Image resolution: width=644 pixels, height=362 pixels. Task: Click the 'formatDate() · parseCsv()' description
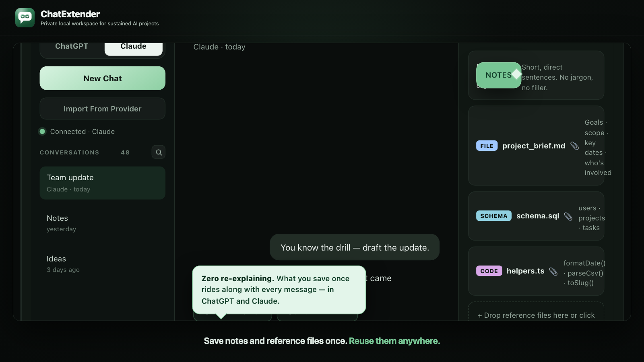click(x=584, y=273)
